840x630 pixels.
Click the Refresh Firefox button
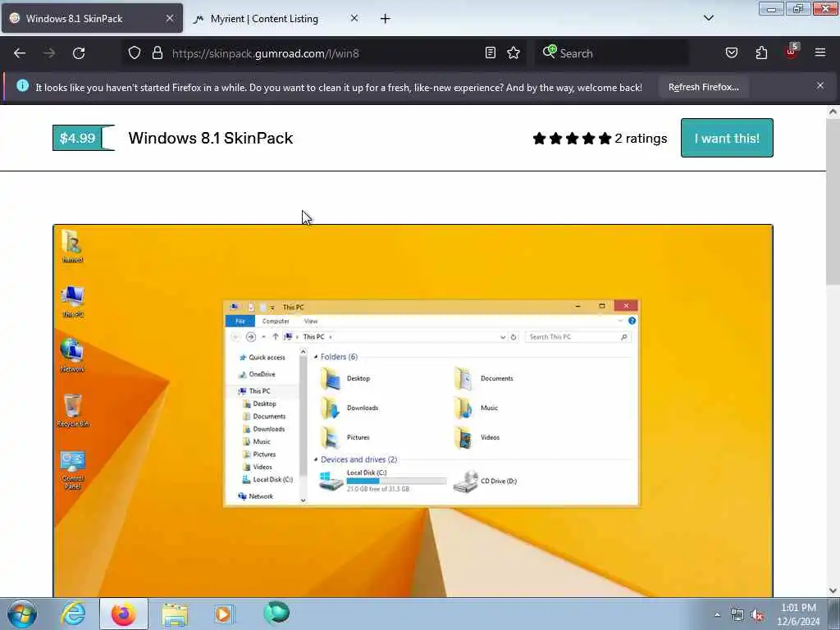[703, 87]
